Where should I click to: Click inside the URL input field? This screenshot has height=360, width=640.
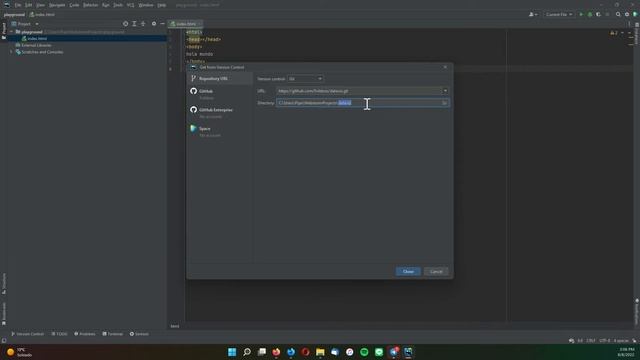pyautogui.click(x=359, y=91)
